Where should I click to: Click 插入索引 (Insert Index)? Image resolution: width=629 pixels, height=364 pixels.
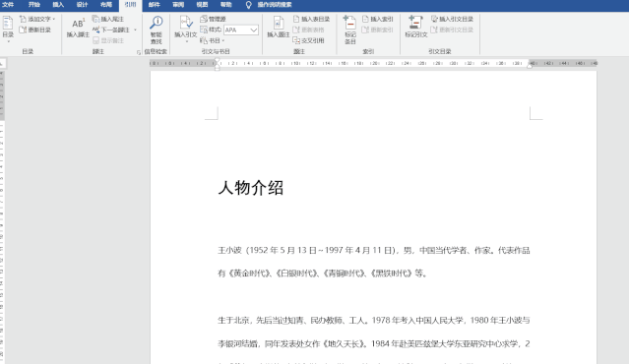click(x=378, y=19)
